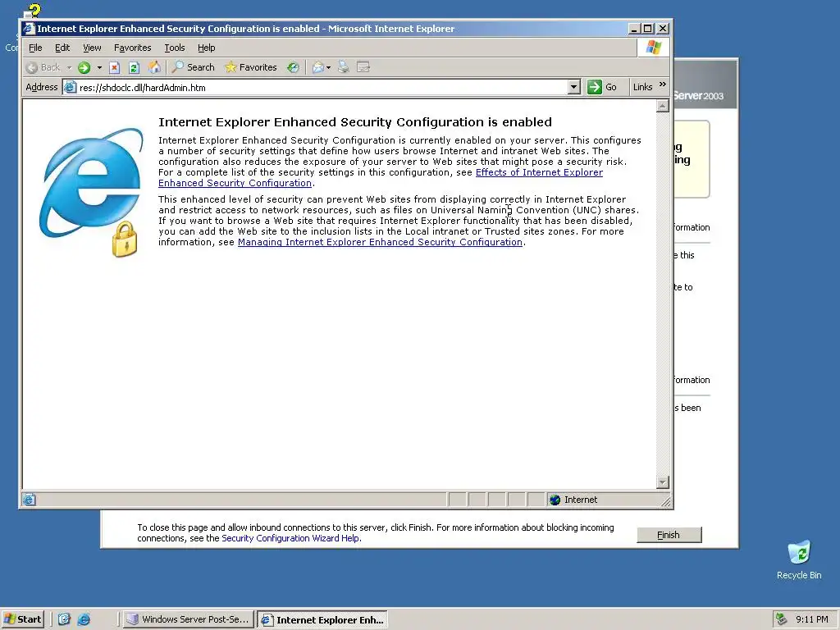Screen dimensions: 840x630
Task: Click the Windows flag throbber logo
Action: pyautogui.click(x=653, y=48)
